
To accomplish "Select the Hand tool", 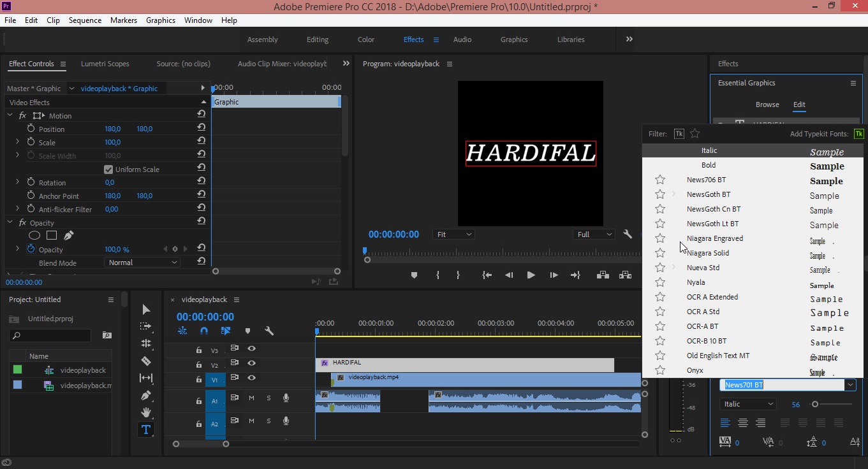I will 145,412.
